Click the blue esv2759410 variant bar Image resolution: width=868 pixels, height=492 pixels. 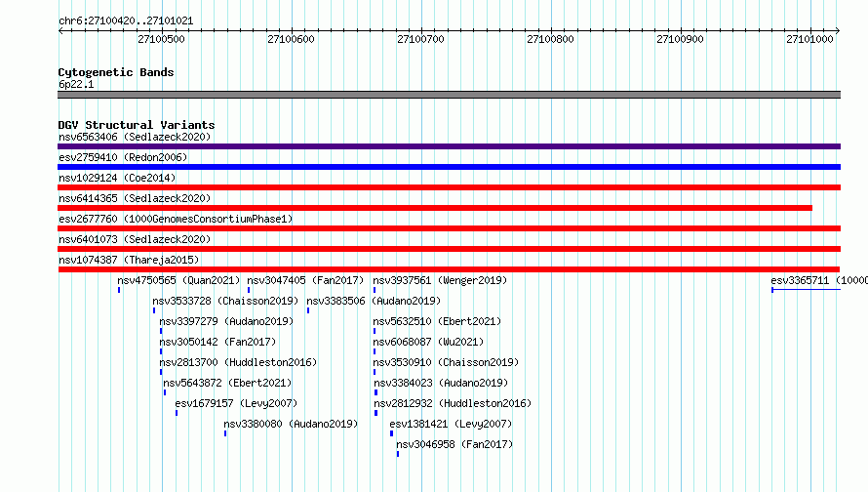(449, 167)
